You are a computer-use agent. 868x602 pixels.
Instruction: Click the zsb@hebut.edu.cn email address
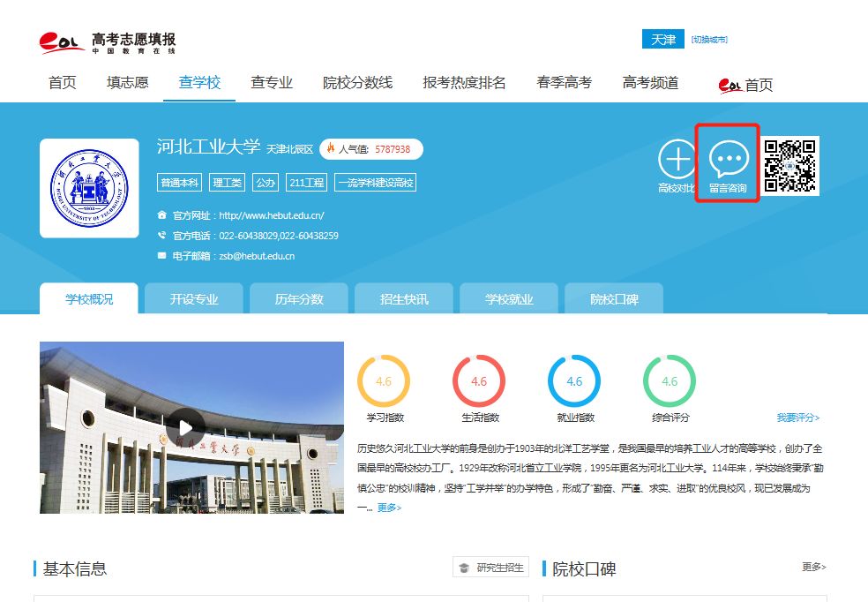tap(257, 256)
